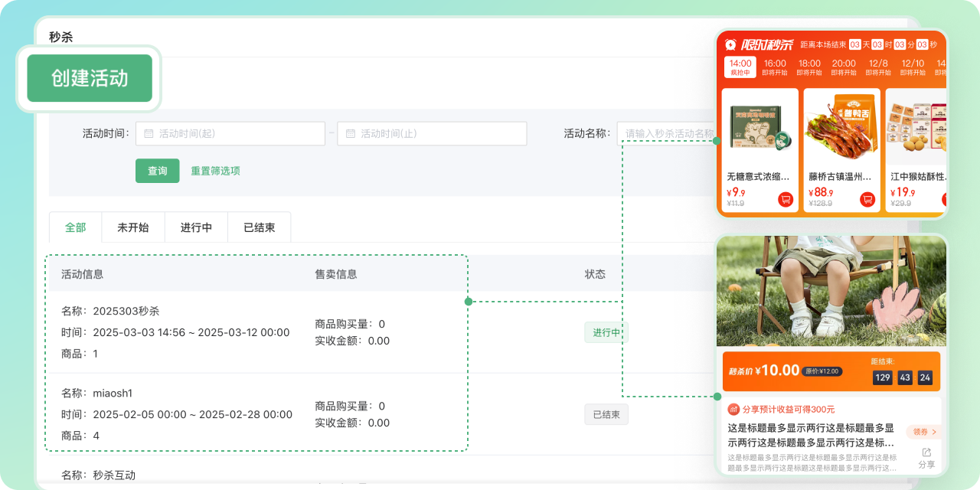Select 名称：miaosh1 activity text
Screen dimensions: 980x490
(x=97, y=393)
